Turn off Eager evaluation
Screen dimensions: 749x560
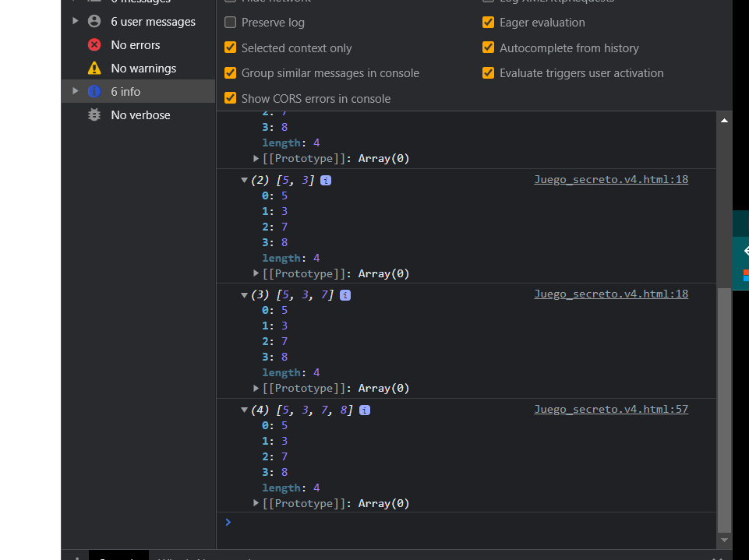click(488, 23)
